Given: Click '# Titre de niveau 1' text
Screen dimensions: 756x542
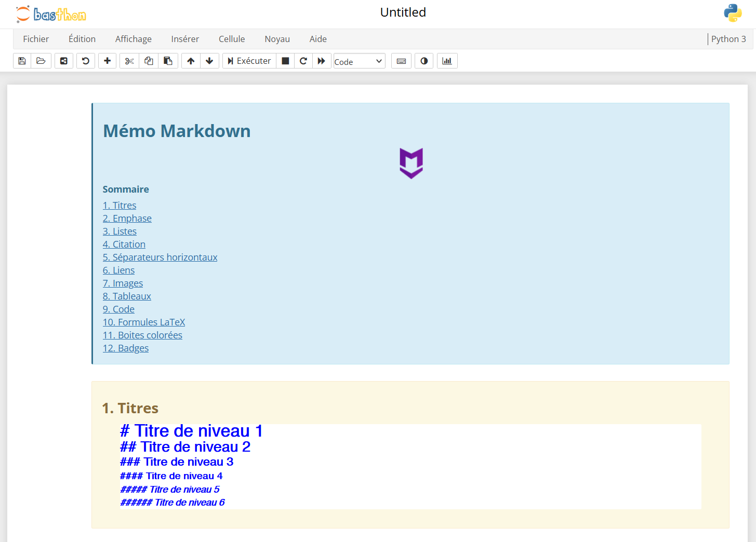Looking at the screenshot, I should point(191,431).
